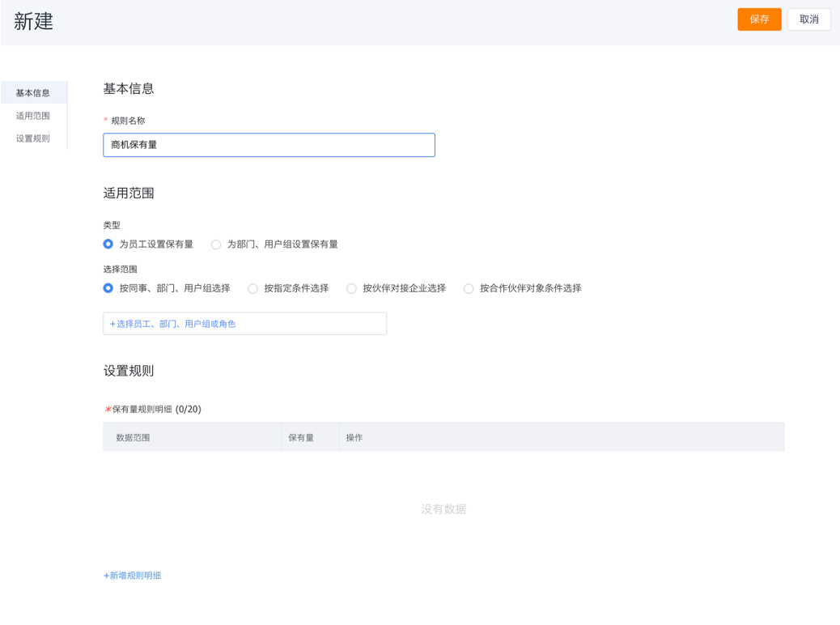Click the 没有数据 empty table placeholder
Image resolution: width=840 pixels, height=625 pixels.
[443, 509]
